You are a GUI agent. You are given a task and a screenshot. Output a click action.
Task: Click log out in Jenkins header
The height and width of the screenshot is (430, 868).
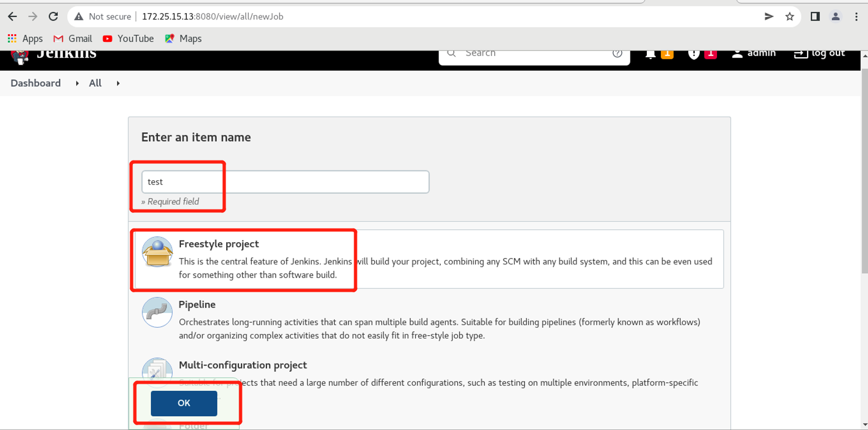[820, 53]
